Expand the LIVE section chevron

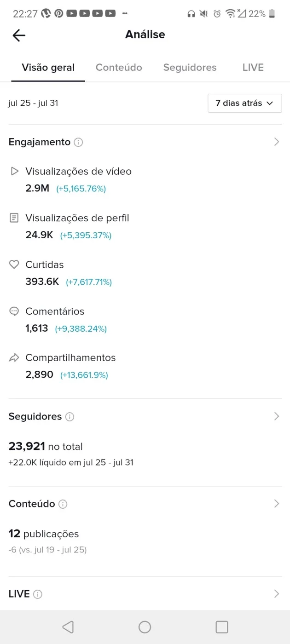(277, 594)
